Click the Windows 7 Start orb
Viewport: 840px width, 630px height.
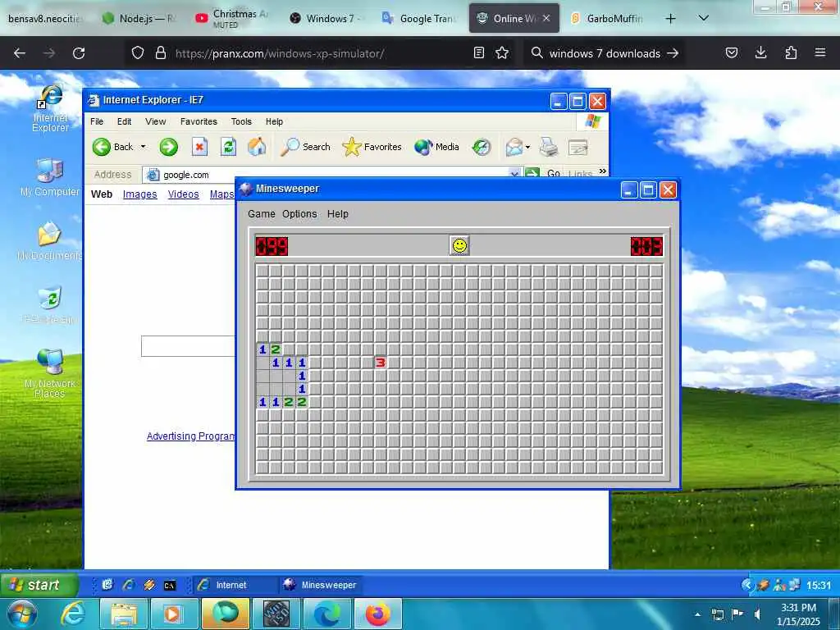pos(21,614)
